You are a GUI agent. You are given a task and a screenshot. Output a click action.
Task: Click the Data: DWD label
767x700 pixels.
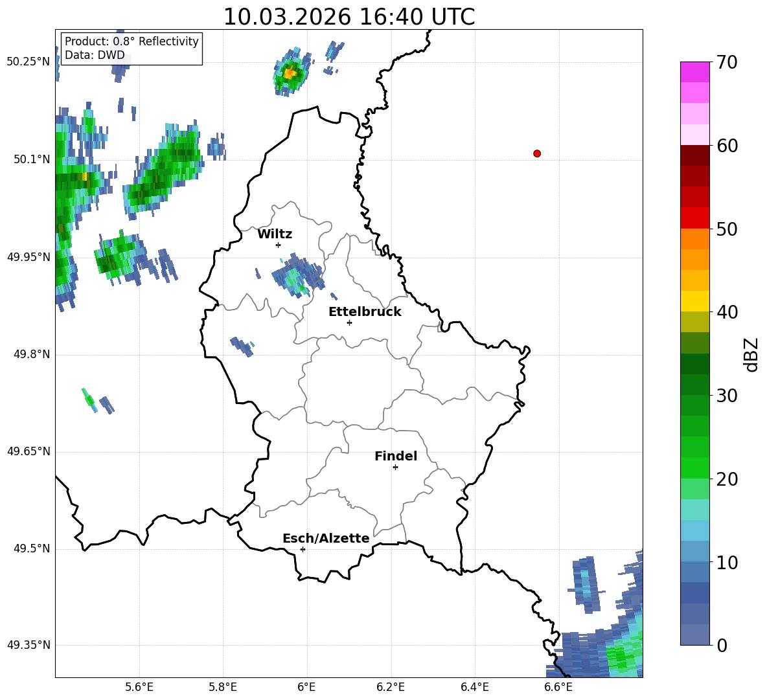click(x=95, y=55)
